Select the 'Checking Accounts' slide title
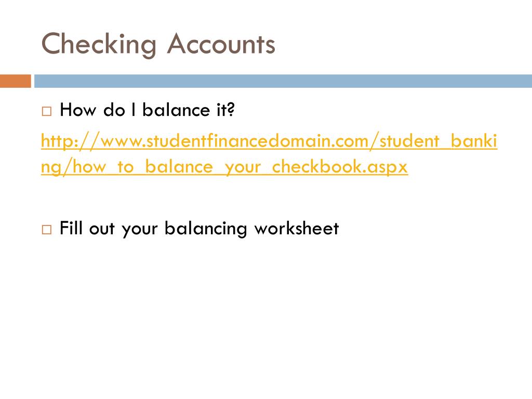The width and height of the screenshot is (532, 399). [x=158, y=44]
